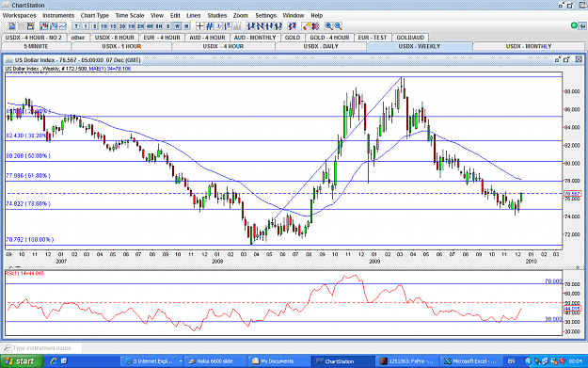This screenshot has height=368, width=588.
Task: Open the Instruments menu
Action: 58,15
